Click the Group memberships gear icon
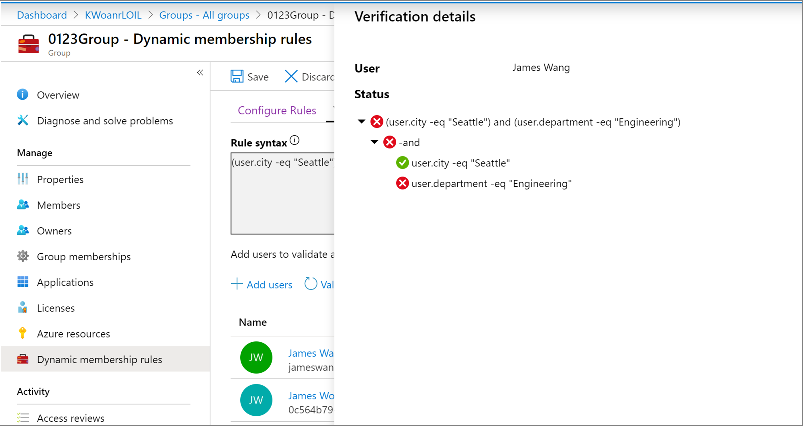803x426 pixels. pos(23,257)
